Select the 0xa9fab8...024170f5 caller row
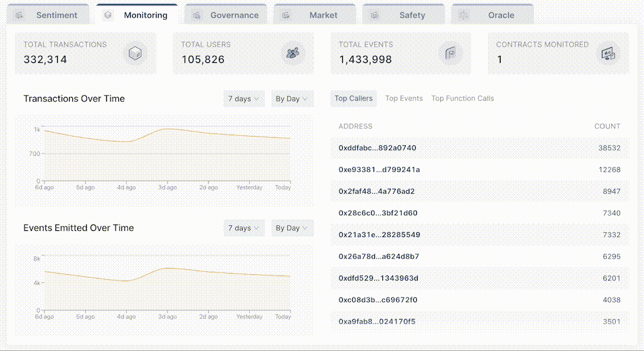The width and height of the screenshot is (644, 351). [x=480, y=321]
